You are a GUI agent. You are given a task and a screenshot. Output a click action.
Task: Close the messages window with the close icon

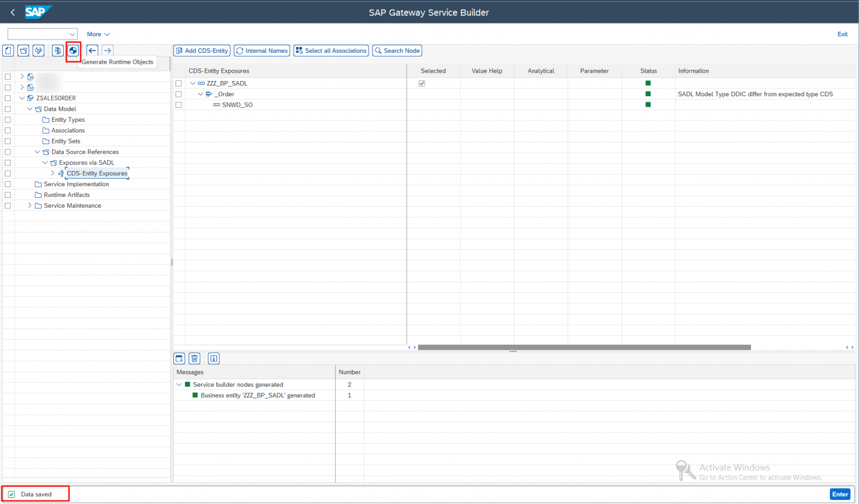(x=178, y=358)
